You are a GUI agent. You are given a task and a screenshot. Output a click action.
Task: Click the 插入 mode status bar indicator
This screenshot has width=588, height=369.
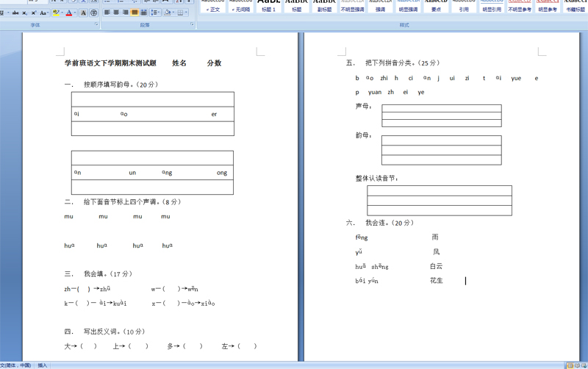43,365
